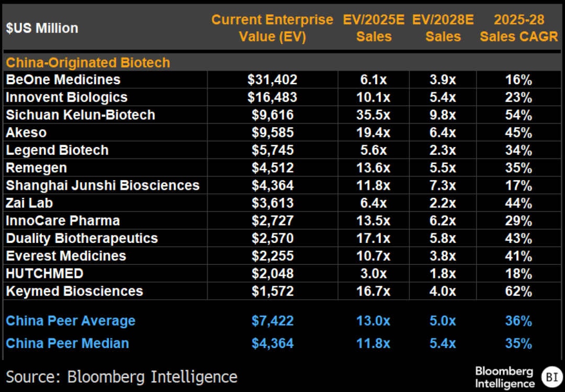Screen dimensions: 565x392
Task: Click HUTCHMED EV value $2,048
Action: [273, 274]
